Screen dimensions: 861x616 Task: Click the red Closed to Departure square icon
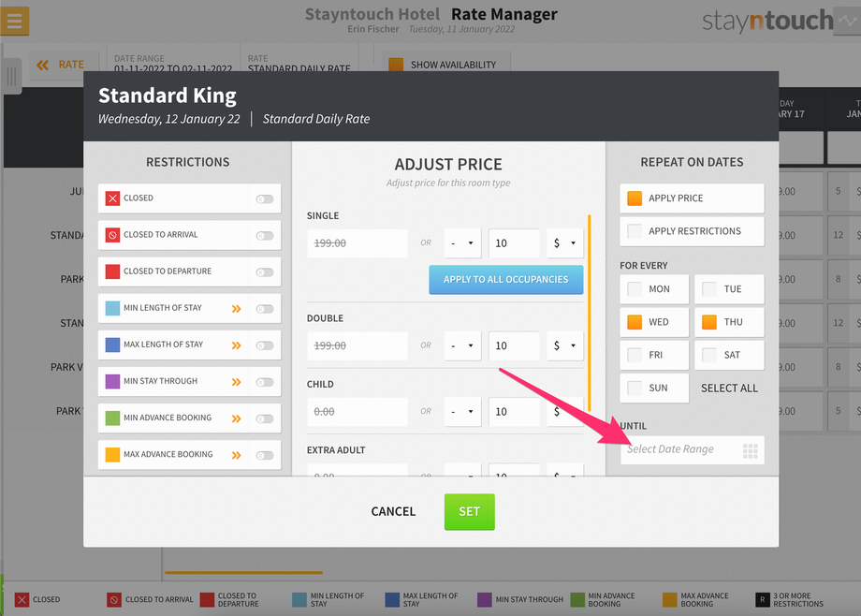112,271
